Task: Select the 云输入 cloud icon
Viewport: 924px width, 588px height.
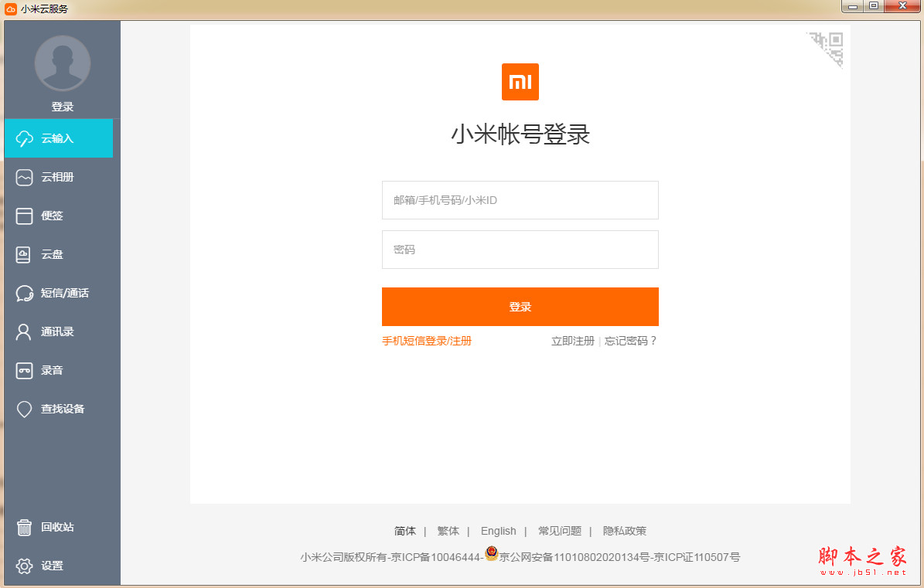Action: (24, 138)
